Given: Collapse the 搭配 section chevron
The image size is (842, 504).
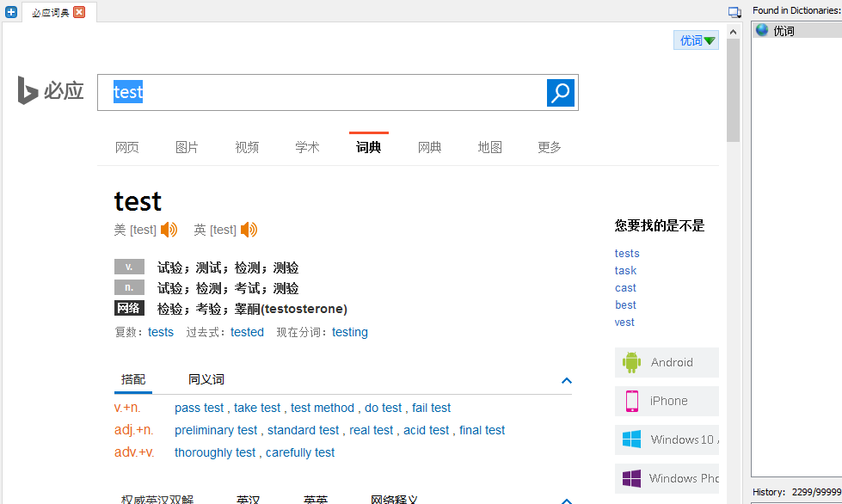Looking at the screenshot, I should (x=567, y=380).
